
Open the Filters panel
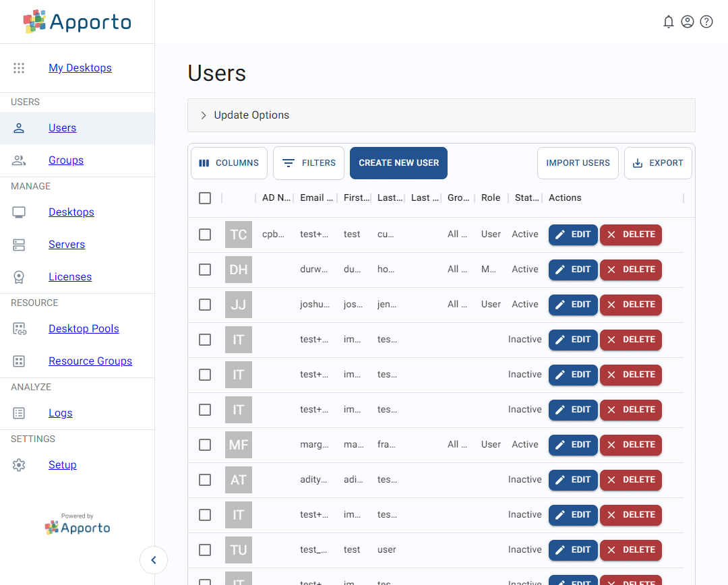coord(308,162)
